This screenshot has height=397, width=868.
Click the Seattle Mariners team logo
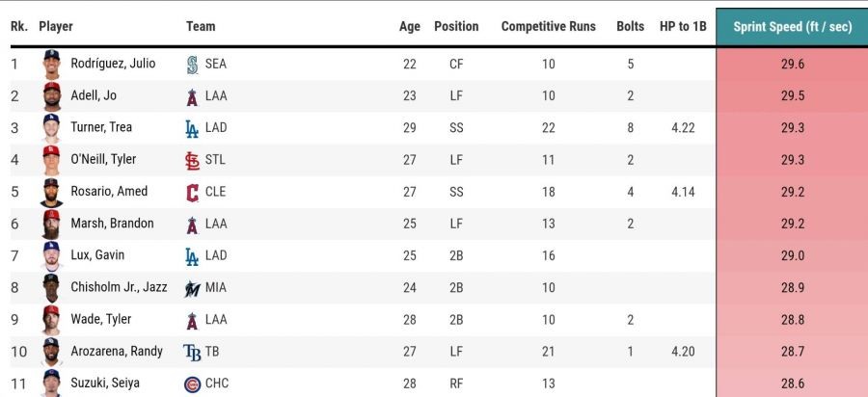click(x=191, y=65)
